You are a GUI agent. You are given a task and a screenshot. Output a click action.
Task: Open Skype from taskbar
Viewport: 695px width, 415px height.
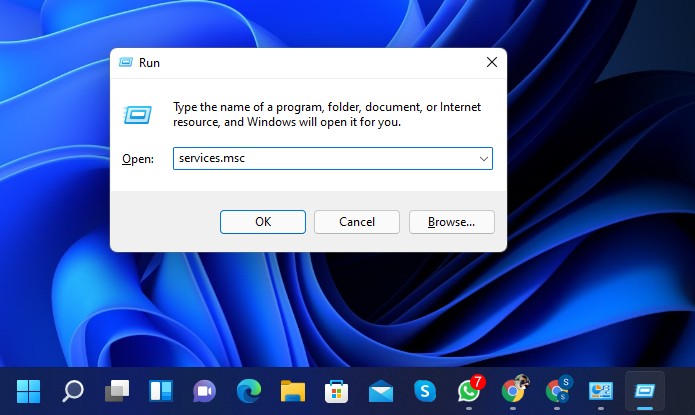pyautogui.click(x=425, y=391)
